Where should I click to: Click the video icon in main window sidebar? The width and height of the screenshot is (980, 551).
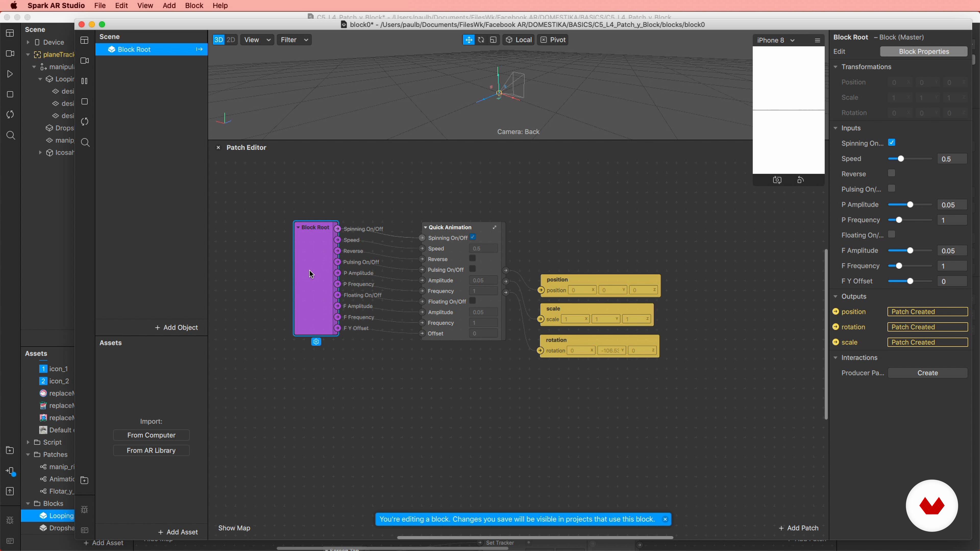pyautogui.click(x=10, y=54)
